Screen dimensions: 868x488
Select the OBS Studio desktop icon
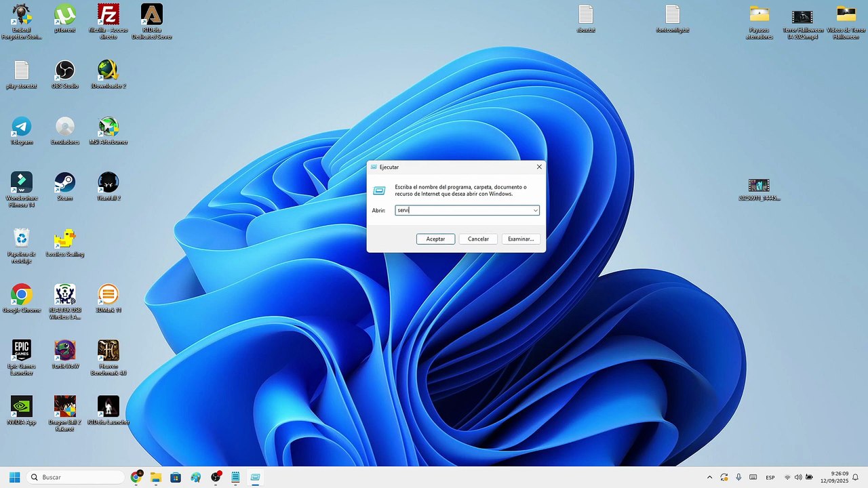[x=65, y=75]
